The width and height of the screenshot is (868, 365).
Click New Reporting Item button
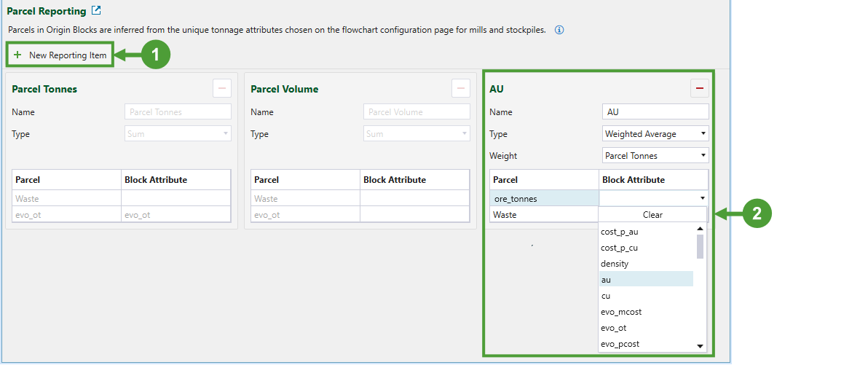click(60, 55)
